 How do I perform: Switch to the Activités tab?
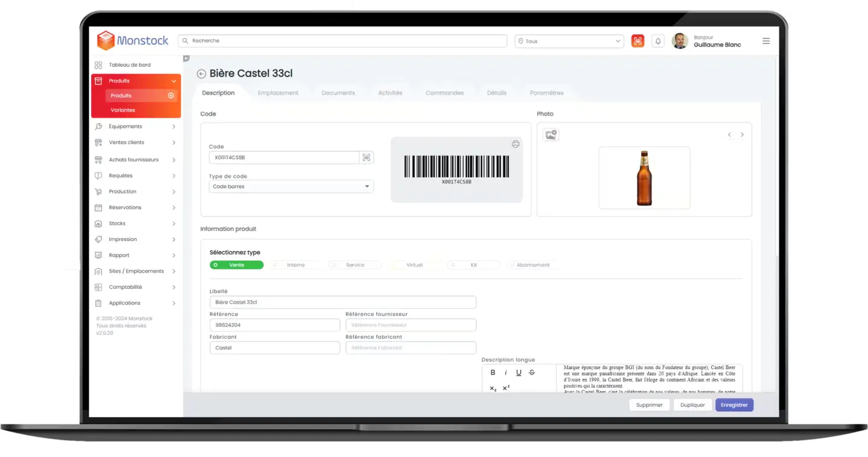click(x=390, y=93)
